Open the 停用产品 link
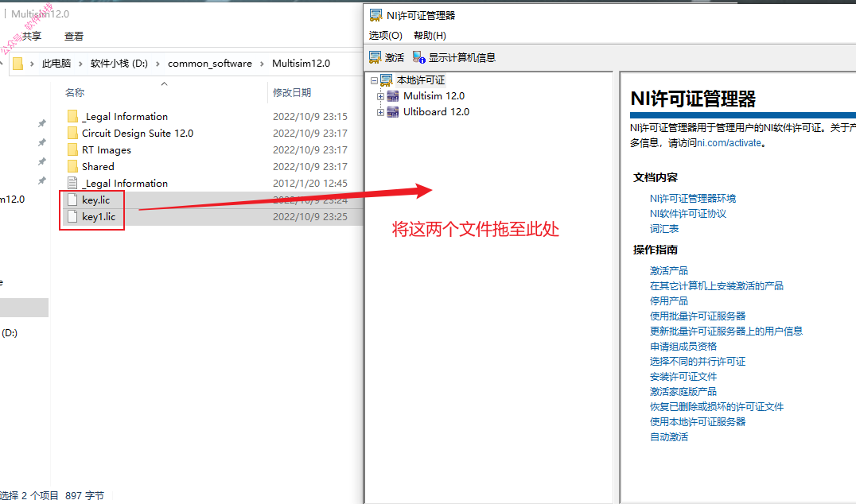This screenshot has height=504, width=856. click(x=669, y=301)
